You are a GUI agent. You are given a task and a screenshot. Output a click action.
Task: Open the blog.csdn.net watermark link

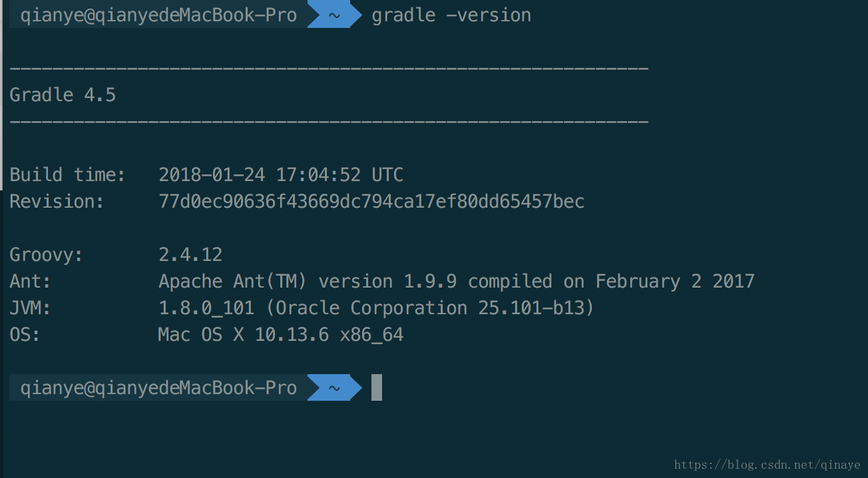767,465
